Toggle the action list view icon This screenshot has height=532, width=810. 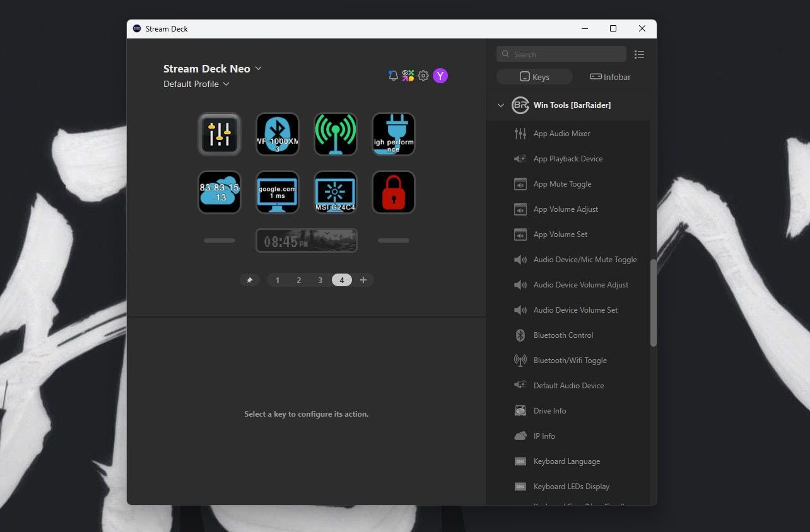[x=639, y=55]
